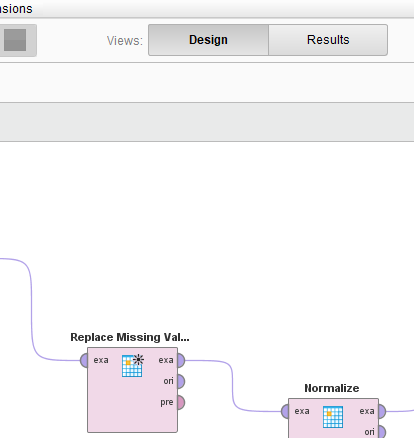Click the exa input port of Replace Missing Values
414x438 pixels.
coord(84,360)
